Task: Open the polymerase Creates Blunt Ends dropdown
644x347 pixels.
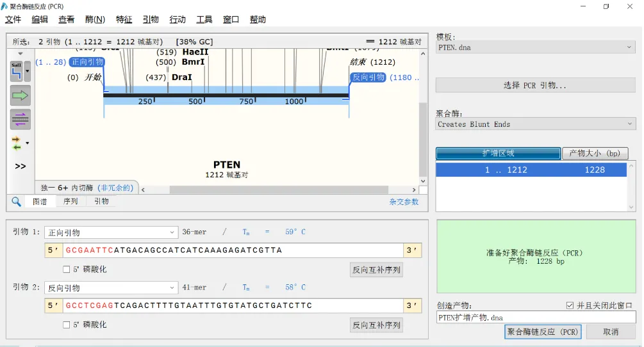Action: pyautogui.click(x=535, y=124)
